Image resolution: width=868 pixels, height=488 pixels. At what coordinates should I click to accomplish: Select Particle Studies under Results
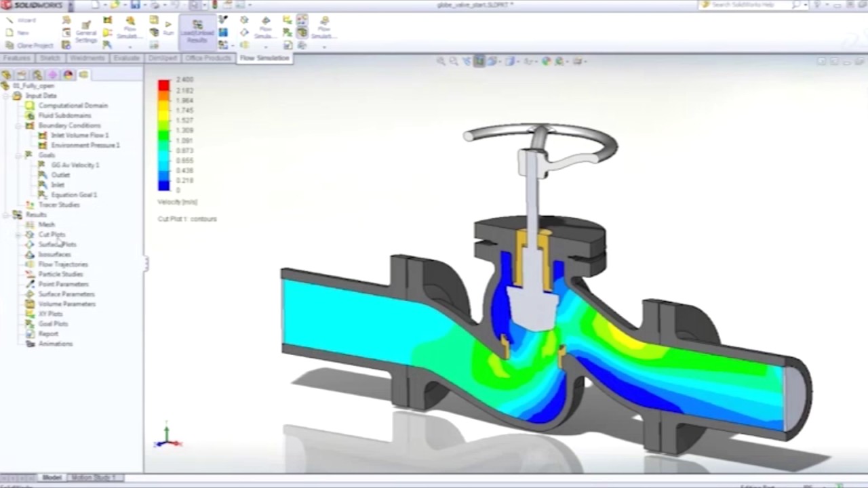[x=60, y=274]
